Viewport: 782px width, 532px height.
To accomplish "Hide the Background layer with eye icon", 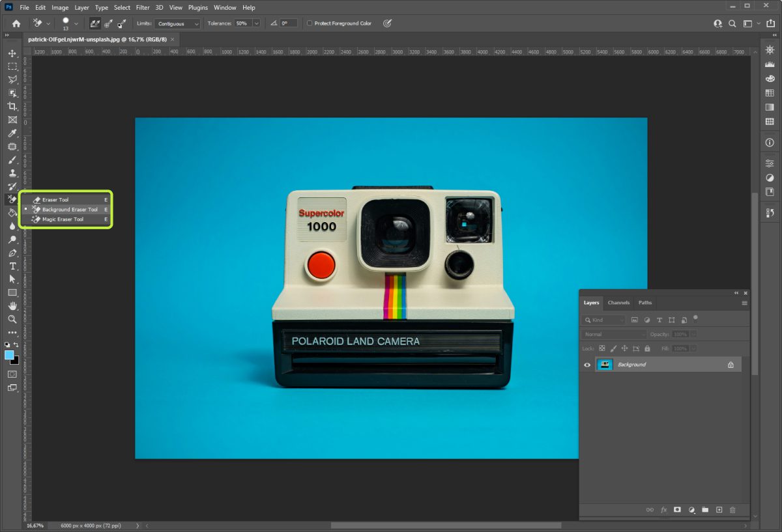I will pyautogui.click(x=587, y=365).
